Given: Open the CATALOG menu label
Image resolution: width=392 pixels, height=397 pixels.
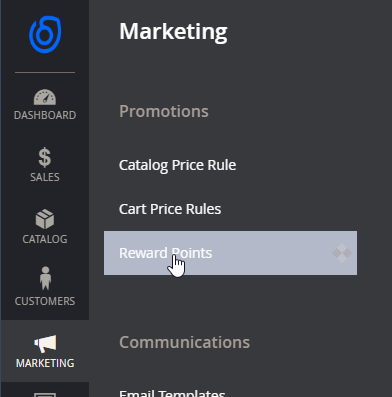Looking at the screenshot, I should coord(45,239).
